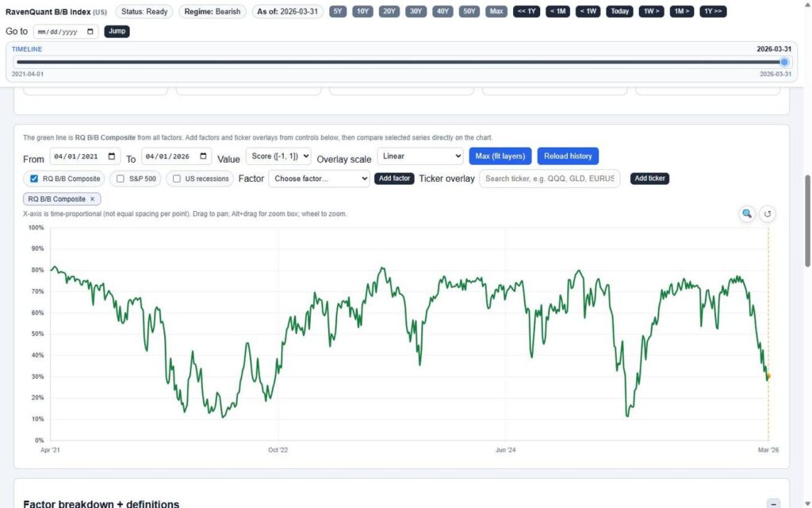Click the Reload history button
This screenshot has height=508, width=812.
566,156
